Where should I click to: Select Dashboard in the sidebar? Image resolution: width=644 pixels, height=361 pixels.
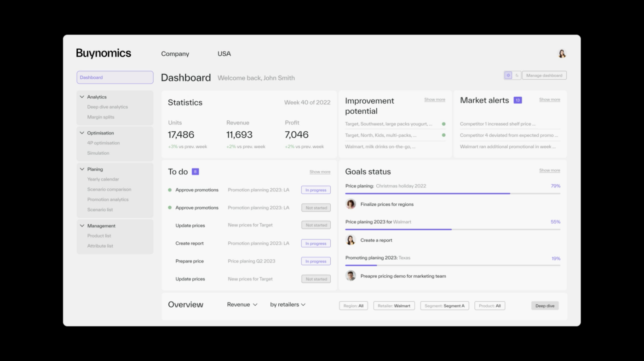pos(115,77)
